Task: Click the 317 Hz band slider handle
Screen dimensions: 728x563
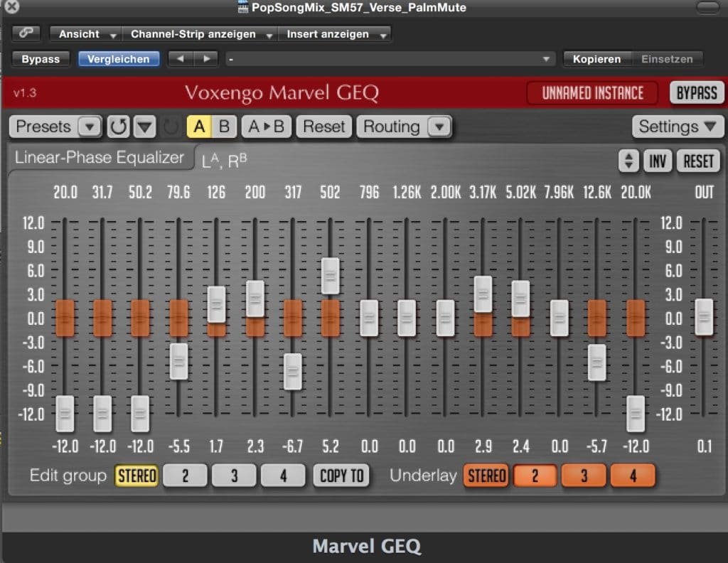Action: click(293, 371)
